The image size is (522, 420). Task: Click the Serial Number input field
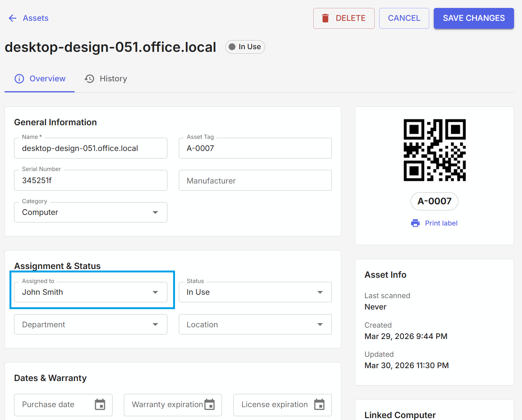pos(91,180)
